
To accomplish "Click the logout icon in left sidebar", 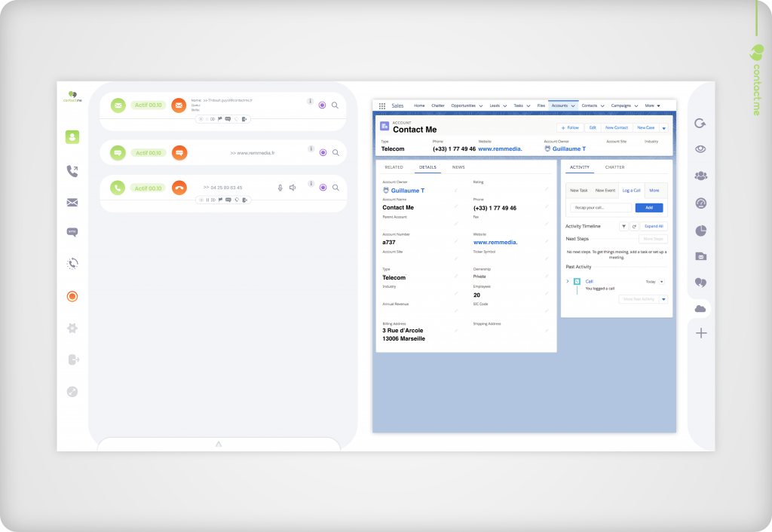I will (73, 359).
